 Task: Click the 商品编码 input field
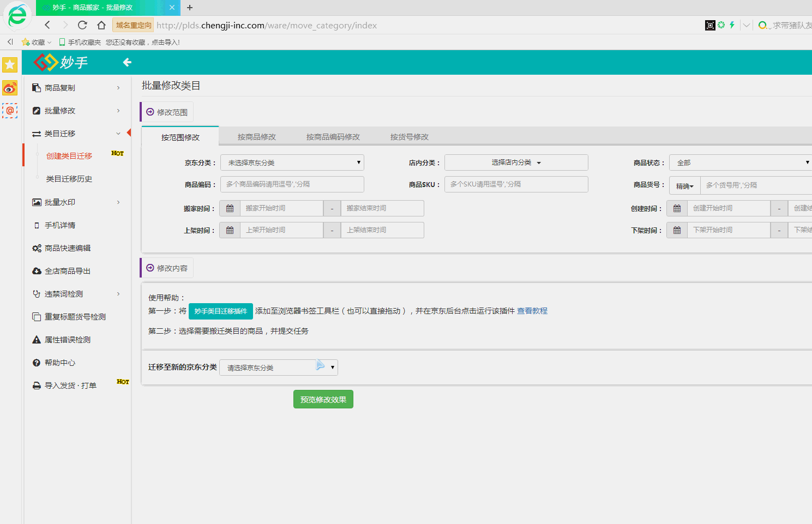292,184
